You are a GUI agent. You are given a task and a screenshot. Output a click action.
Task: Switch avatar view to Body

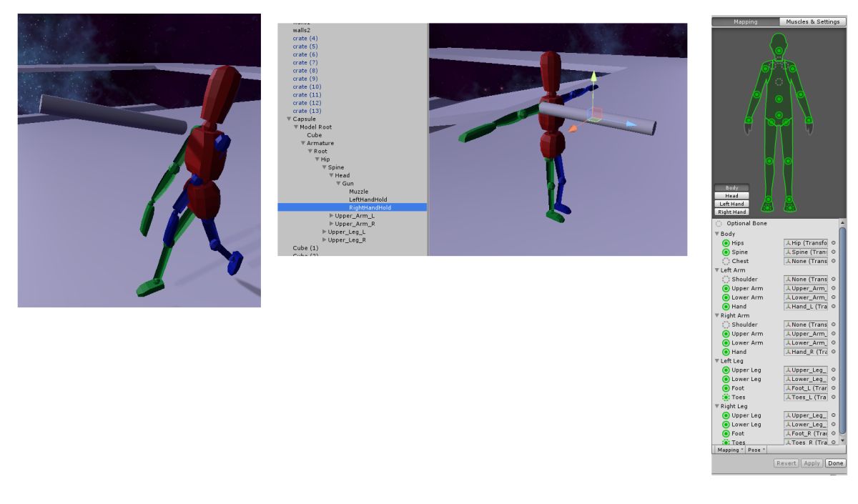pos(732,188)
